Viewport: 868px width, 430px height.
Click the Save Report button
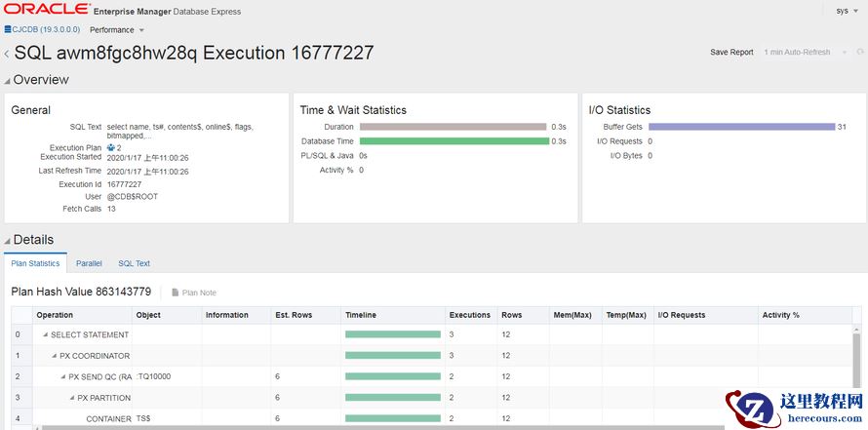[x=731, y=53]
